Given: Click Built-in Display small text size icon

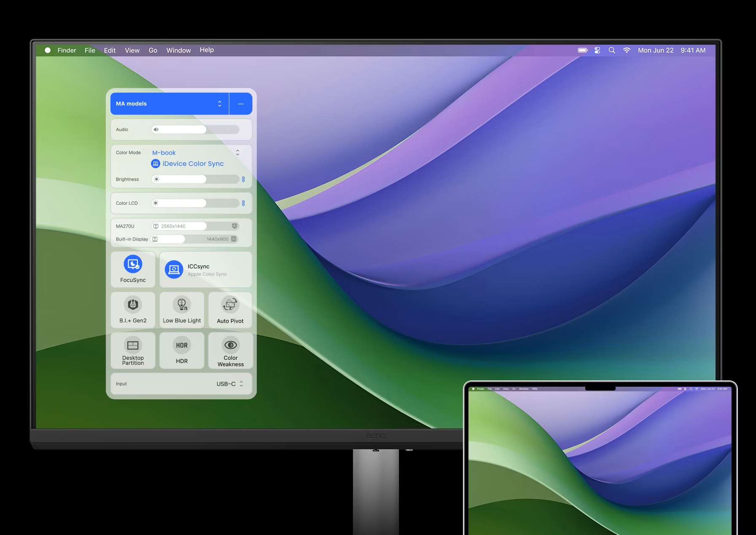Looking at the screenshot, I should pyautogui.click(x=155, y=239).
